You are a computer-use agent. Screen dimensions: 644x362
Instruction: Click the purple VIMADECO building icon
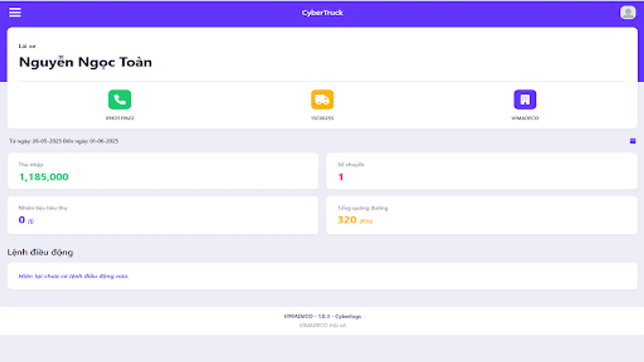click(524, 99)
